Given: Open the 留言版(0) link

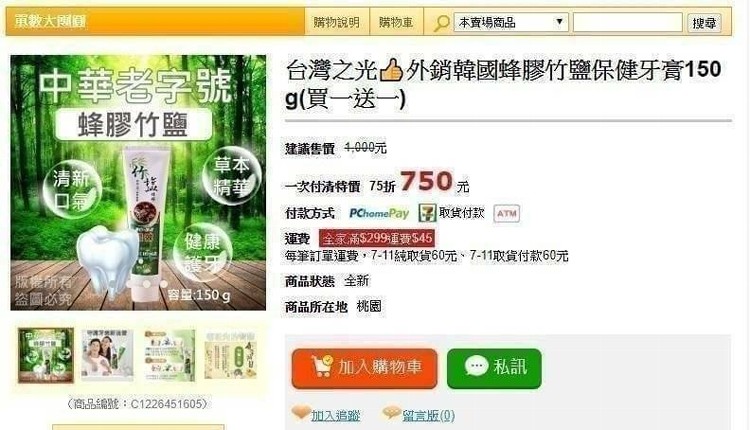Looking at the screenshot, I should pos(428,415).
